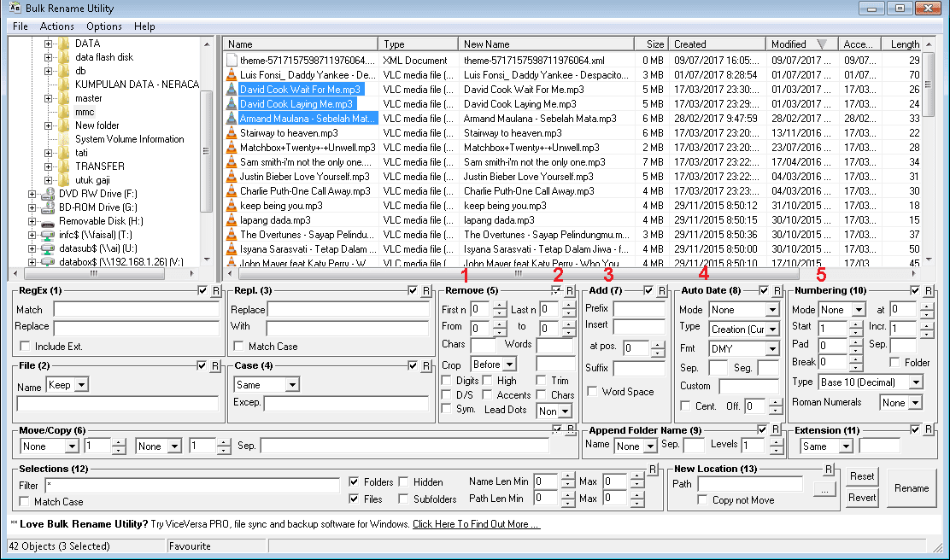950x560 pixels.
Task: Click VLC cone icon next to keep being you.mp3
Action: (231, 205)
